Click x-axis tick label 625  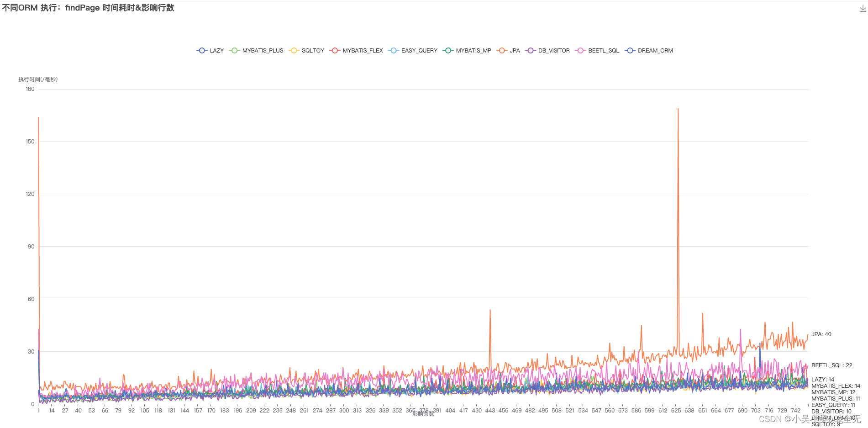tap(676, 411)
